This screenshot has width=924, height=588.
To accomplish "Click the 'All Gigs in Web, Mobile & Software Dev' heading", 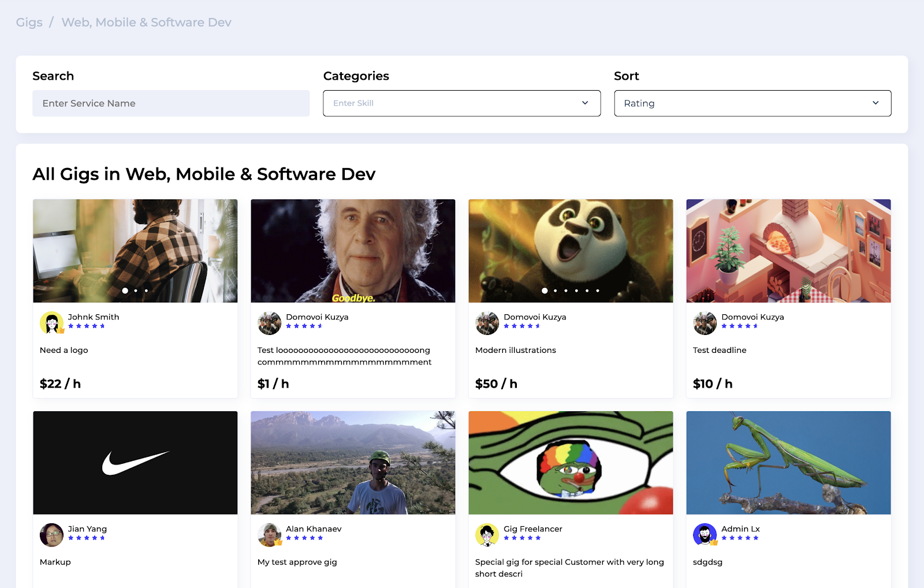I will point(204,174).
